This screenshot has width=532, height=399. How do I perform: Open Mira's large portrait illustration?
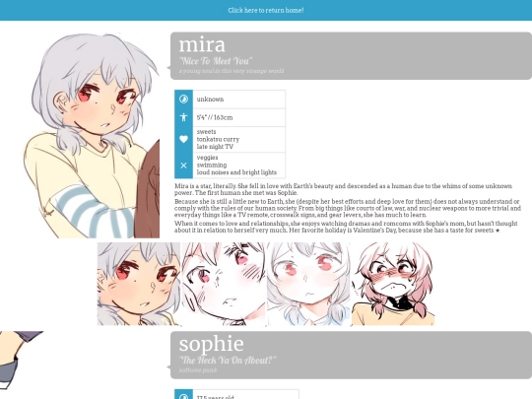(x=92, y=135)
